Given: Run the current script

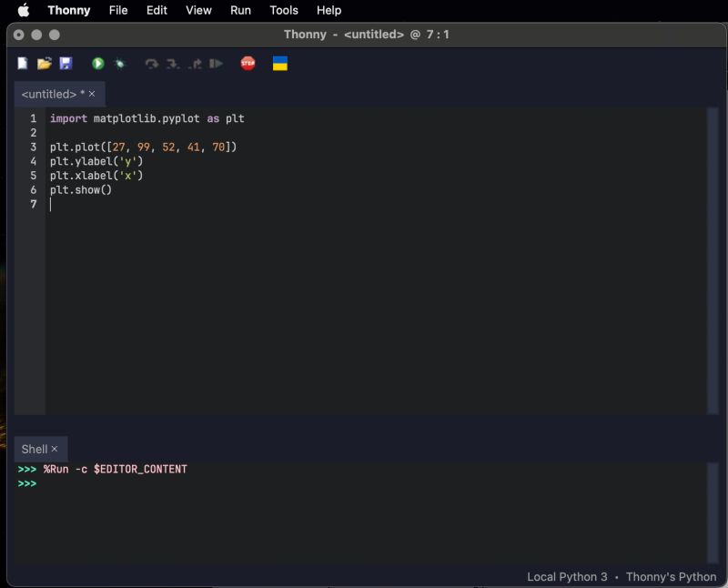Looking at the screenshot, I should (96, 63).
